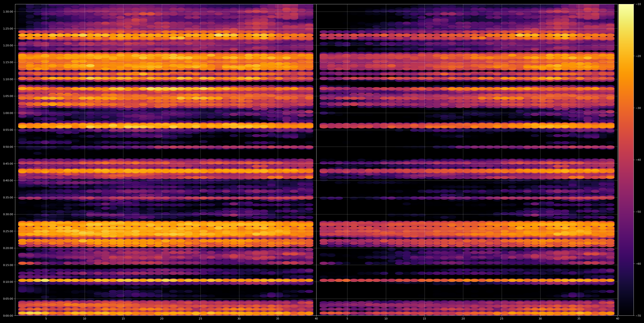Click the 0:45:00 time axis label
The height and width of the screenshot is (323, 644).
tap(8, 164)
